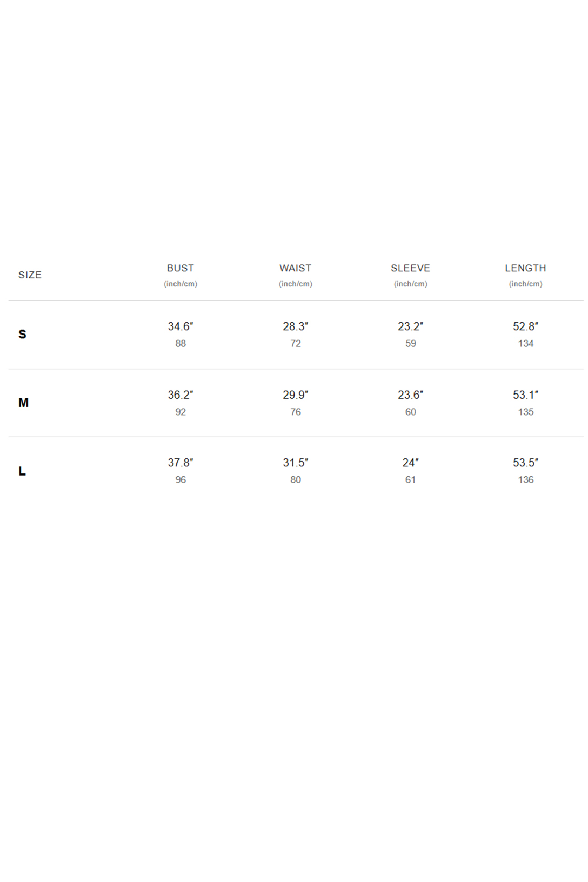Click the 53.1" length value for M
Viewport: 588px width, 882px height.
pos(526,395)
